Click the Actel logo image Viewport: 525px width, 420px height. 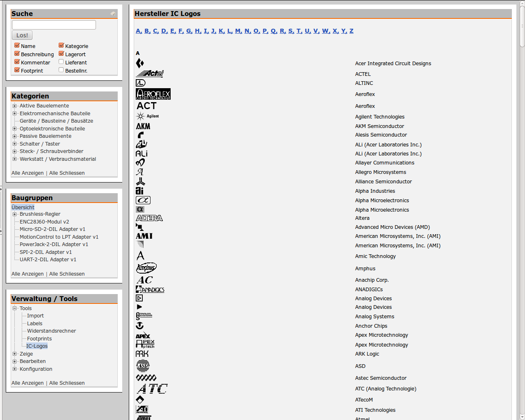pos(150,73)
